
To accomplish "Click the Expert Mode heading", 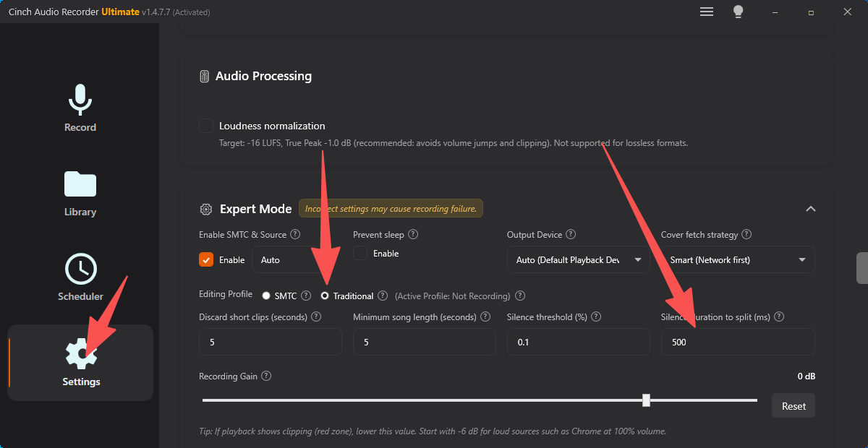I will click(x=256, y=209).
